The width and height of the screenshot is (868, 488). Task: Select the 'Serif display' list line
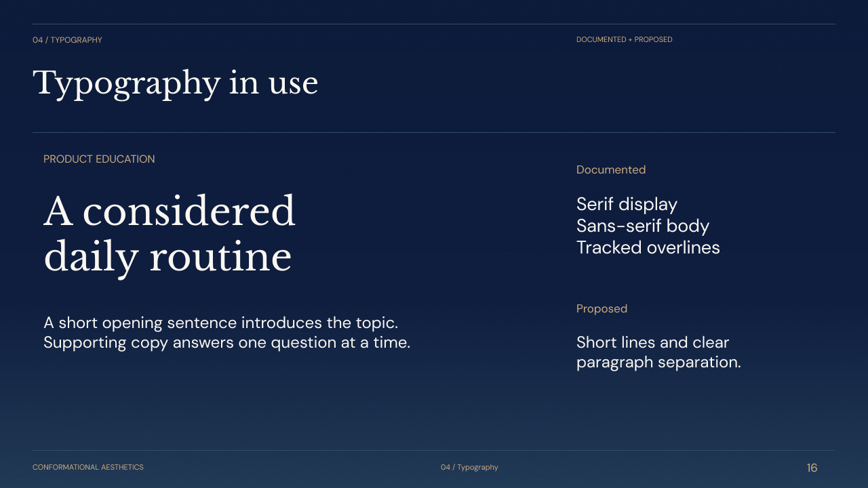627,204
